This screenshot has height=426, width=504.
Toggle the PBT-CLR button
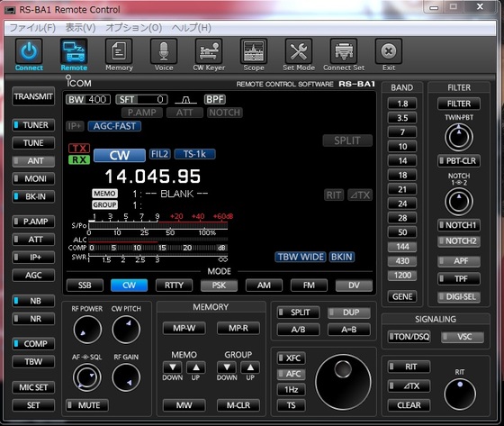(x=459, y=160)
